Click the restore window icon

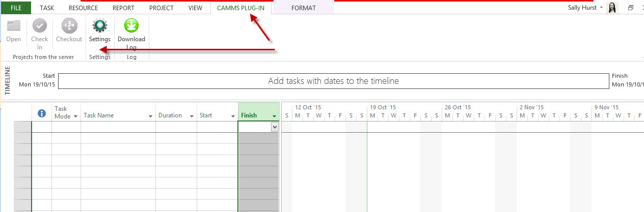point(631,8)
